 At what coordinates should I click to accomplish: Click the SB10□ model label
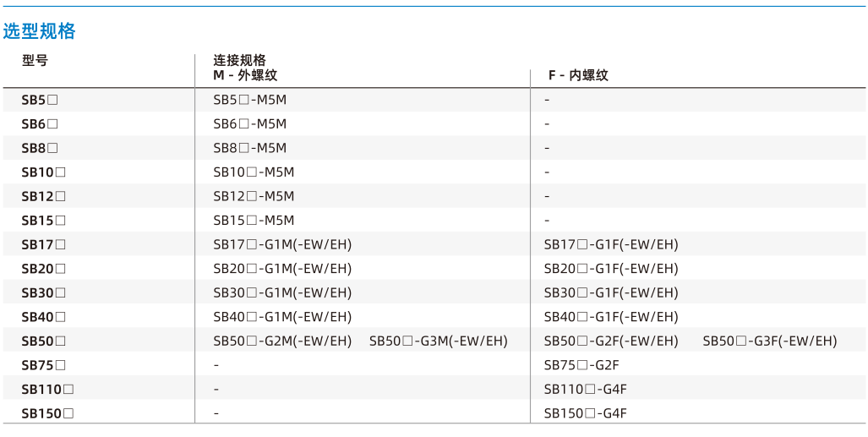[44, 172]
